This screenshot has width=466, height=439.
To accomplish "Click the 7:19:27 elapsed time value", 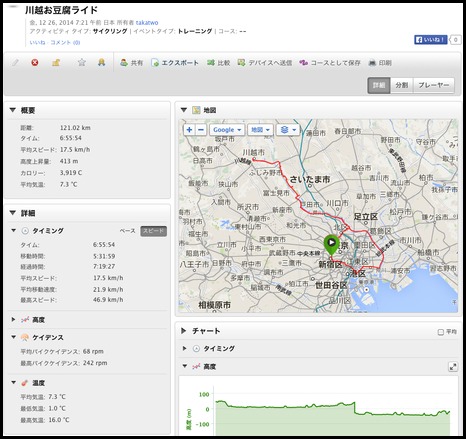I will (x=104, y=266).
